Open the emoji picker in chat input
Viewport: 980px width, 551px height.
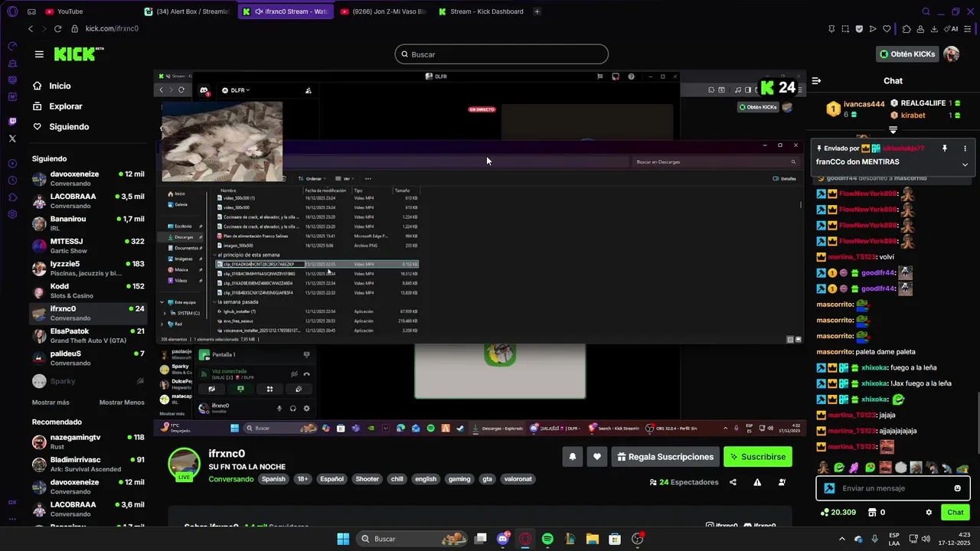tap(957, 488)
